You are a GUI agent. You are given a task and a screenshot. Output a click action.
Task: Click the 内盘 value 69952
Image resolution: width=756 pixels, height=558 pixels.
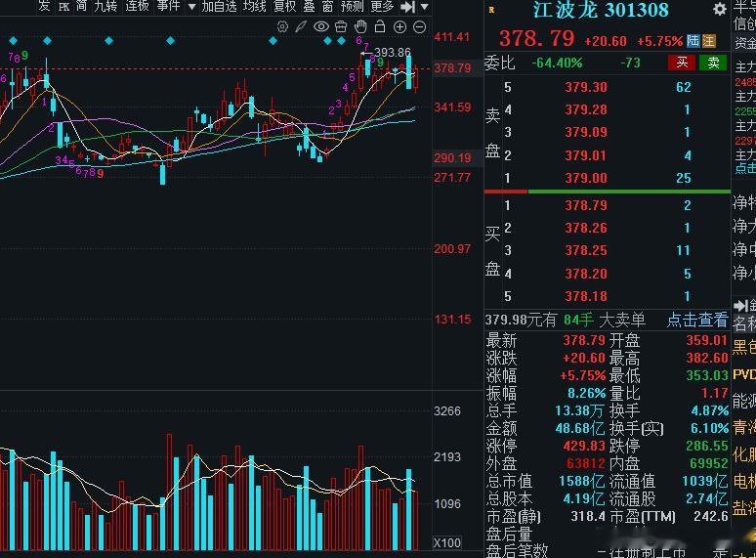(x=708, y=463)
